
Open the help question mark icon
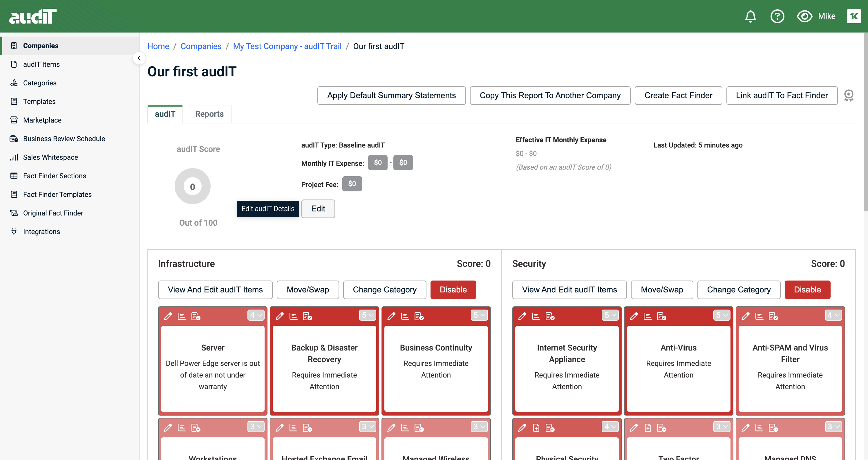(x=777, y=16)
